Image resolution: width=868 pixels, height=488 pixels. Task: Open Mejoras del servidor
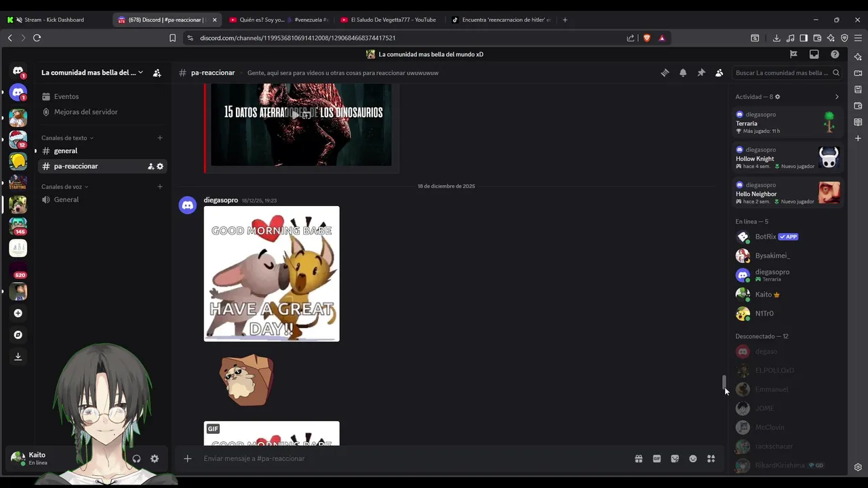[x=102, y=112]
